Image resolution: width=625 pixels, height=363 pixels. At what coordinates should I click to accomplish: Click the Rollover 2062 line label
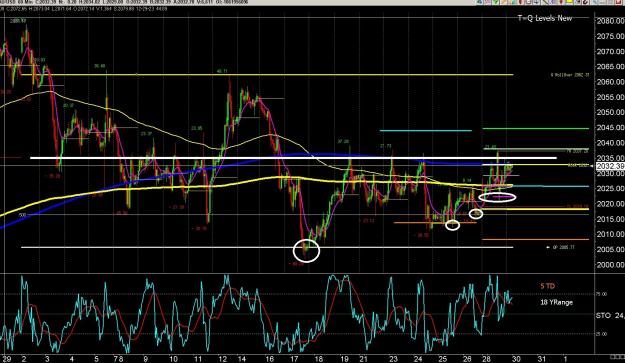pos(570,75)
